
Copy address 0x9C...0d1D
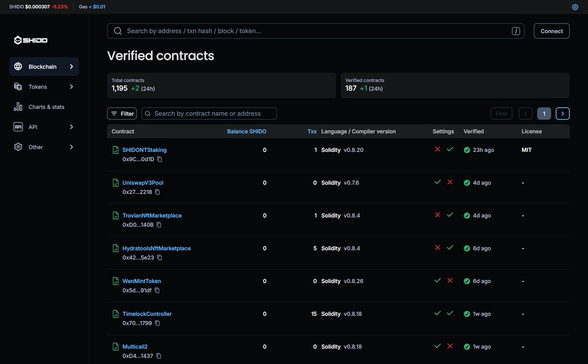[160, 159]
